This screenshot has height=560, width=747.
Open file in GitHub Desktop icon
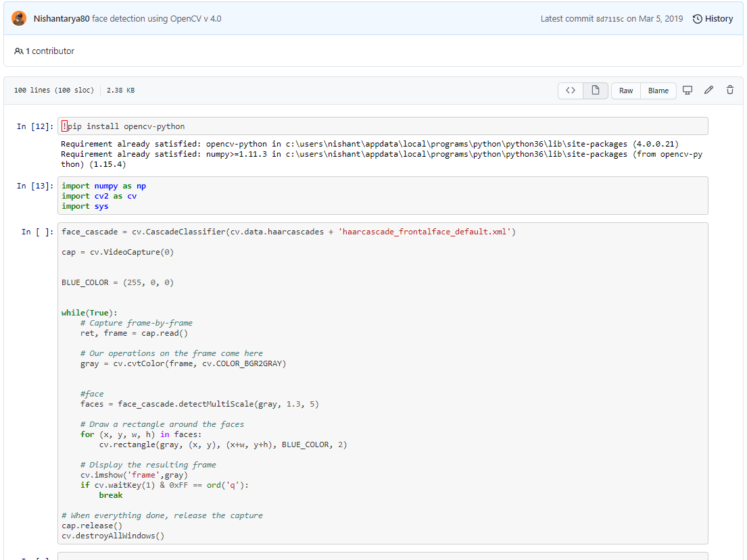688,91
